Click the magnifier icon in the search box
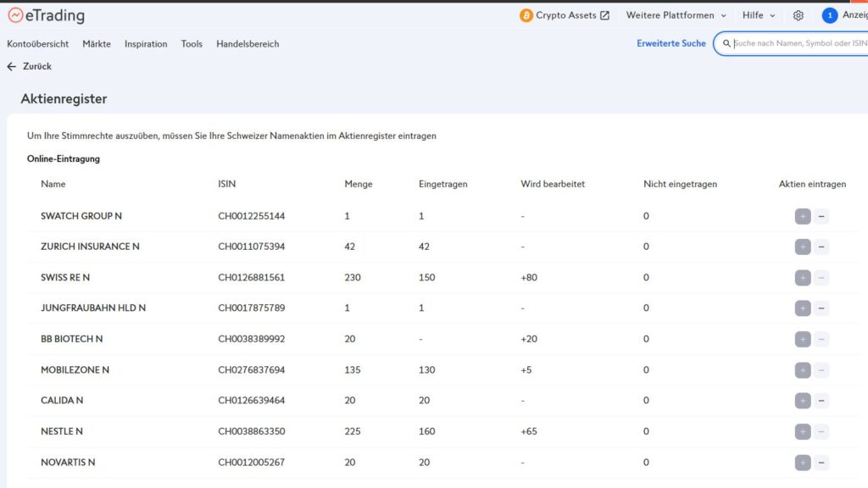 [x=726, y=43]
